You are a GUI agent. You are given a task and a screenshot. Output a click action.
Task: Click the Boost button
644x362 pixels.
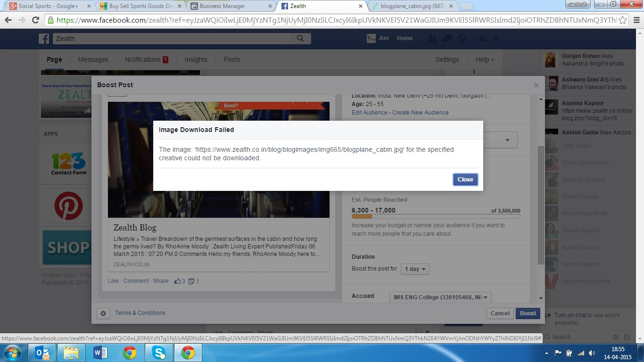[528, 313]
